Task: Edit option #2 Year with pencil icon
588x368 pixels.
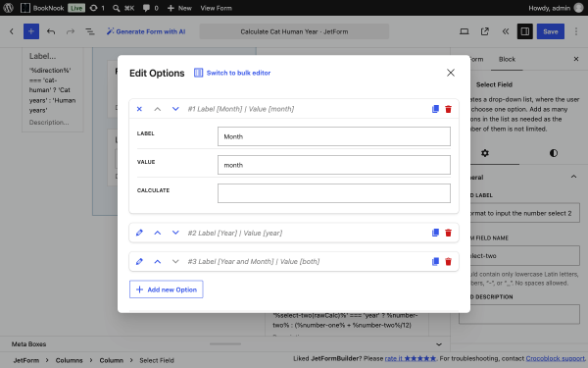Action: pos(139,233)
